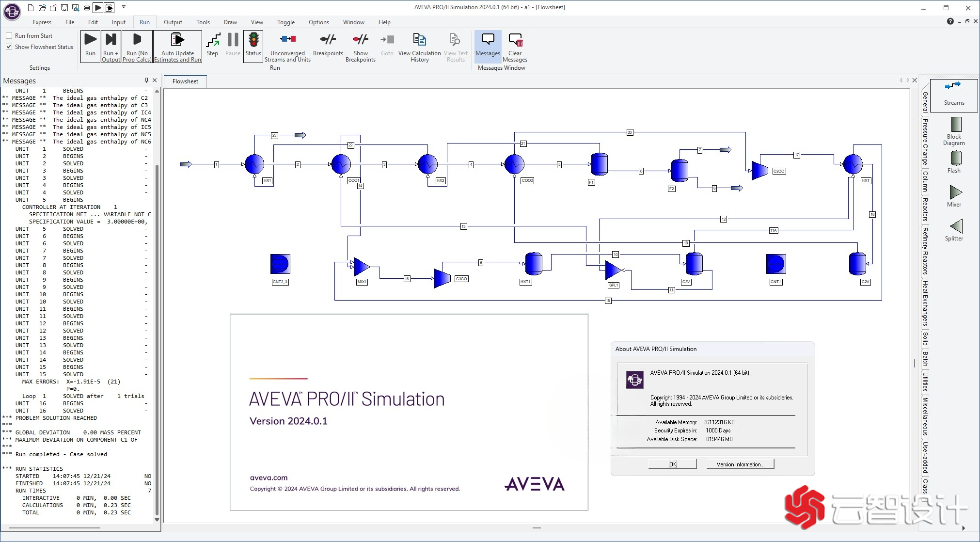980x542 pixels.
Task: Click compressor C2CO on flowsheet
Action: 759,170
